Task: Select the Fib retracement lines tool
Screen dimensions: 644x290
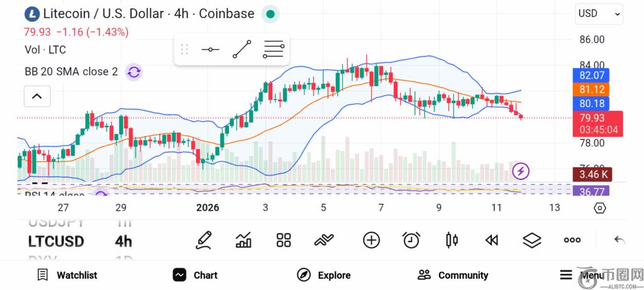Action: (274, 50)
